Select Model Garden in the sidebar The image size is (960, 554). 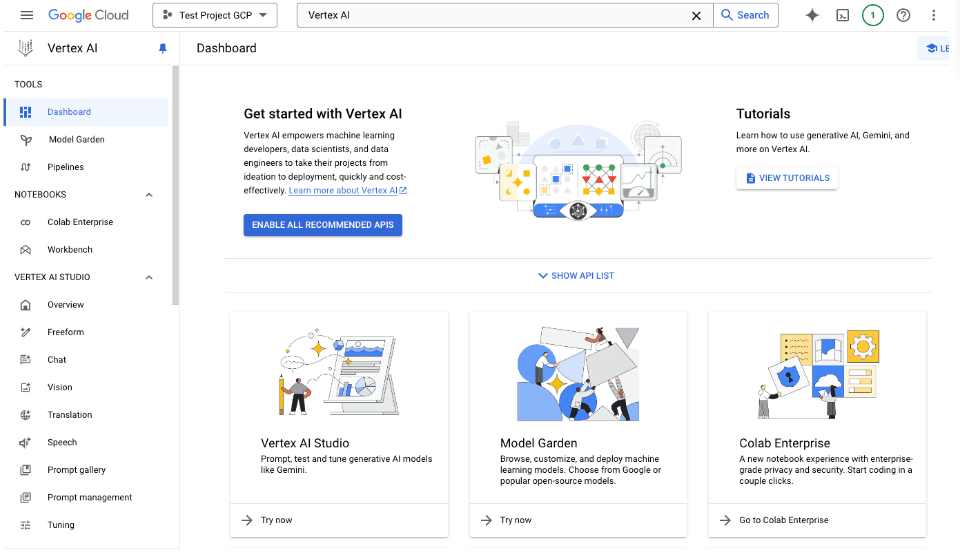click(76, 140)
